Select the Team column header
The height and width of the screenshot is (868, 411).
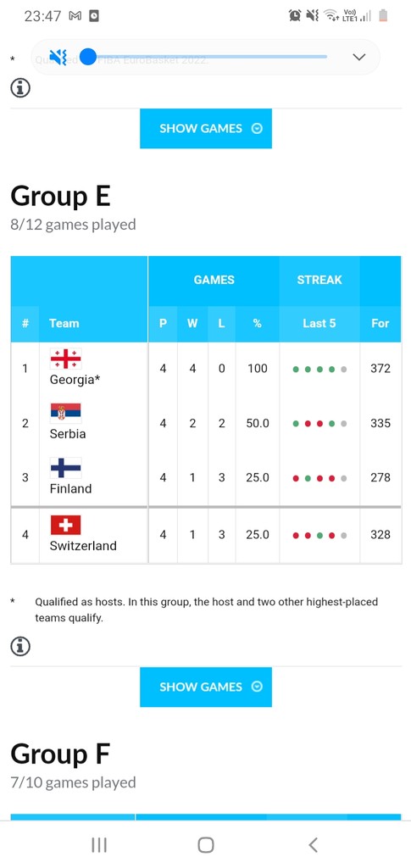tap(64, 323)
